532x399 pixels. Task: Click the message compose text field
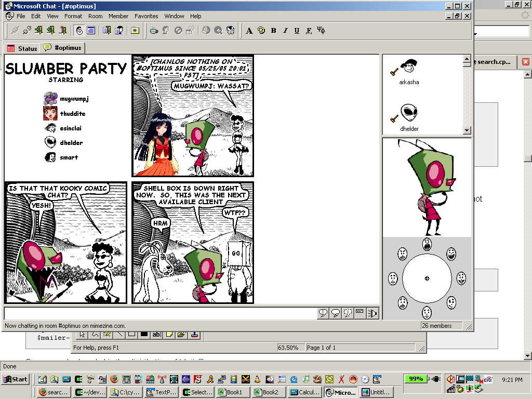coord(161,313)
